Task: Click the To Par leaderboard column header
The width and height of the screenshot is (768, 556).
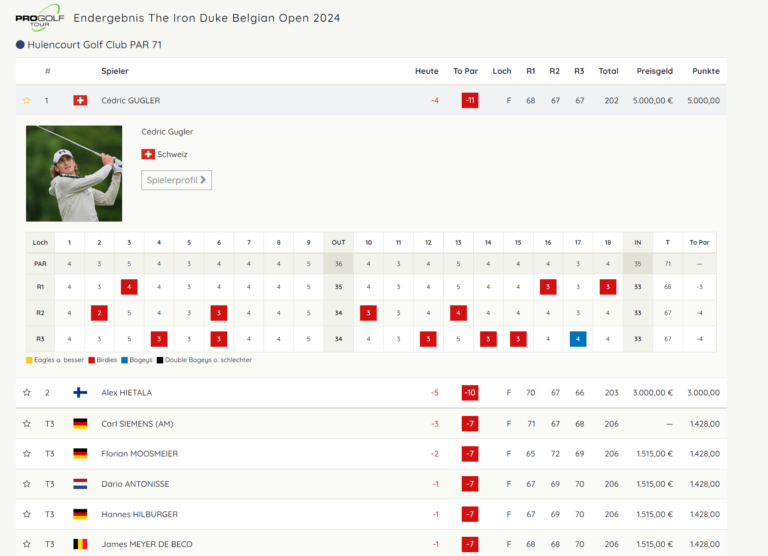Action: point(465,71)
